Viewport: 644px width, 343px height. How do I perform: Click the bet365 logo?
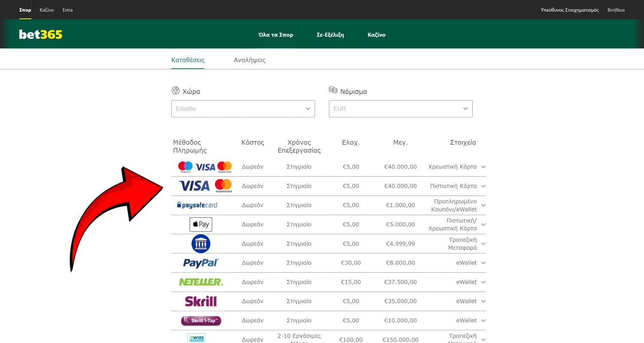pyautogui.click(x=41, y=35)
